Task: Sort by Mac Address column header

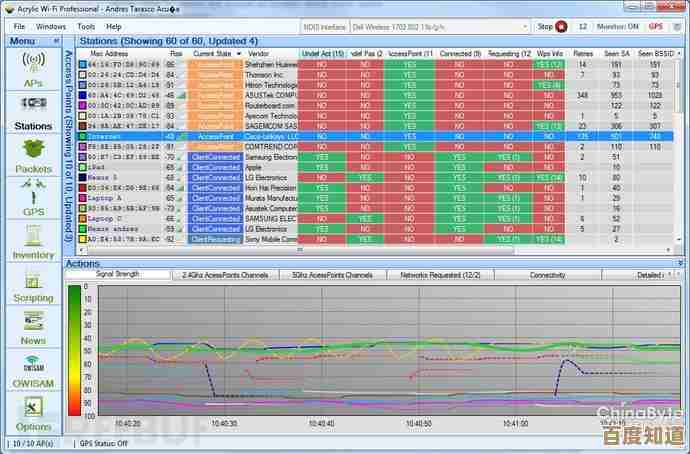Action: 109,52
